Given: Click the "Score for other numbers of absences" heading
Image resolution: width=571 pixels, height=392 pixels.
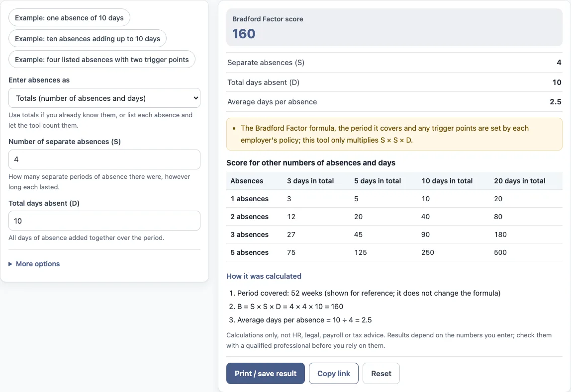Looking at the screenshot, I should (311, 162).
